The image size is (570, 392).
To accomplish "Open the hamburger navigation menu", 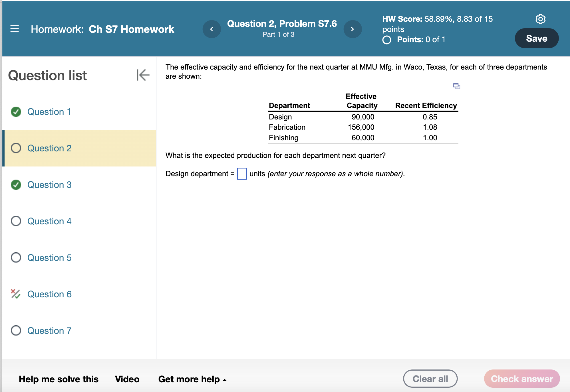I will click(15, 29).
